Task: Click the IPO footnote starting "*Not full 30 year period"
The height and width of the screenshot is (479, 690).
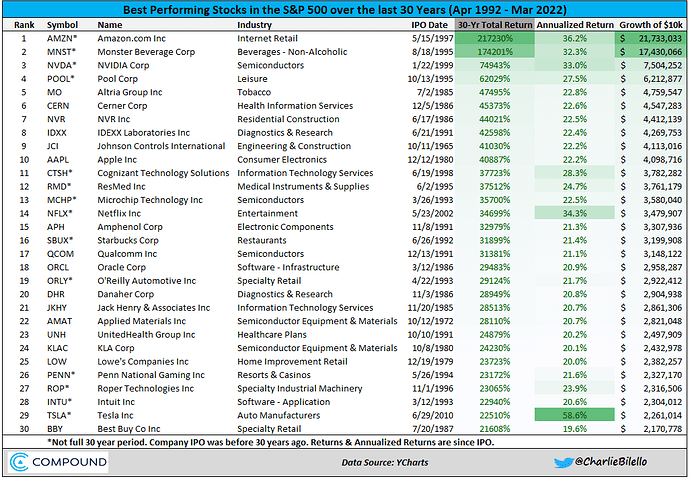Action: [x=270, y=442]
